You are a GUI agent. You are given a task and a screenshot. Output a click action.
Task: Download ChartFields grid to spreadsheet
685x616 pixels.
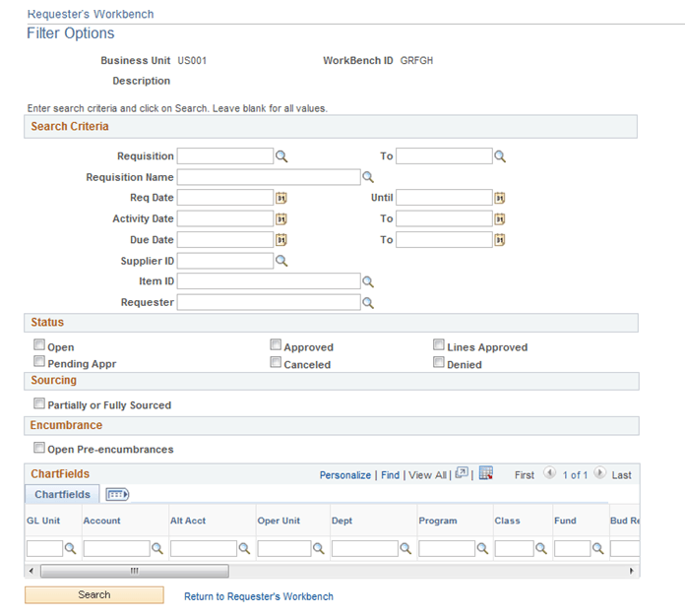click(x=486, y=473)
